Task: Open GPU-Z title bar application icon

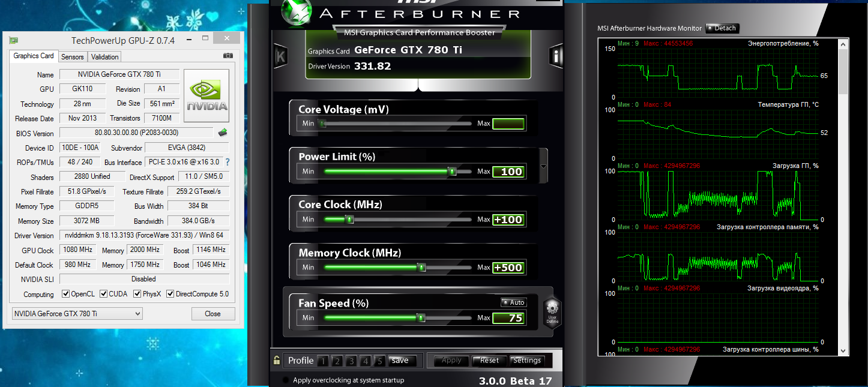Action: pyautogui.click(x=13, y=40)
